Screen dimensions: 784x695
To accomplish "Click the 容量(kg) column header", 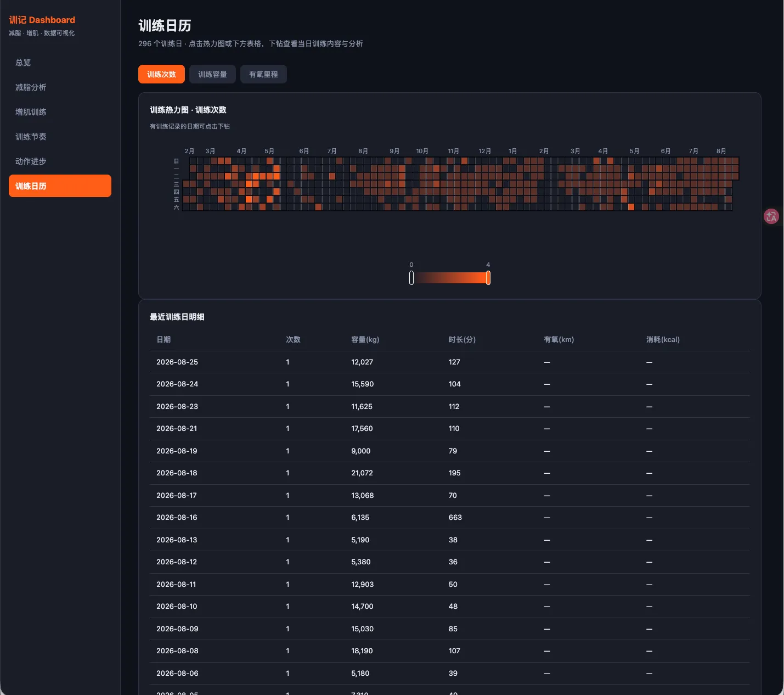I will [365, 340].
